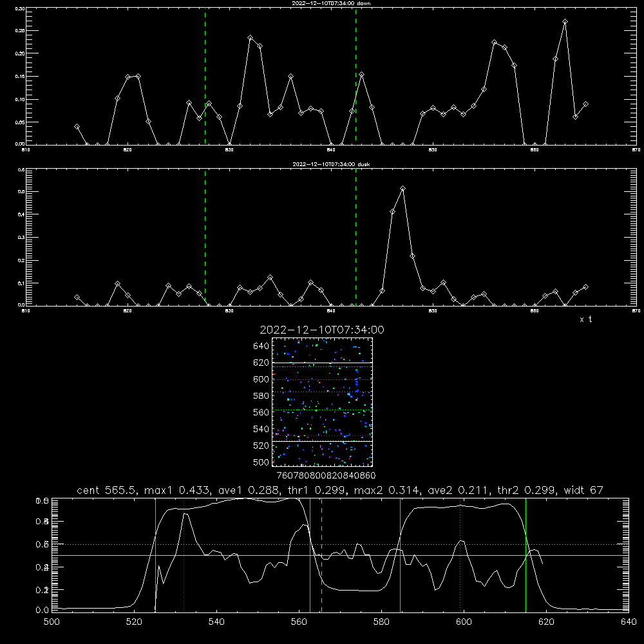This screenshot has width=644, height=644.
Task: Click image y-axis label 580
Action: pyautogui.click(x=261, y=396)
